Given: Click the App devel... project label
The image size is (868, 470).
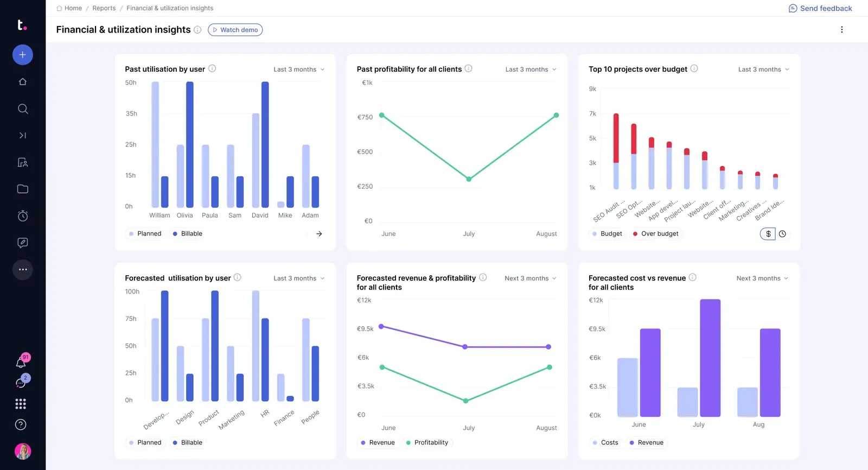Looking at the screenshot, I should pyautogui.click(x=663, y=210).
